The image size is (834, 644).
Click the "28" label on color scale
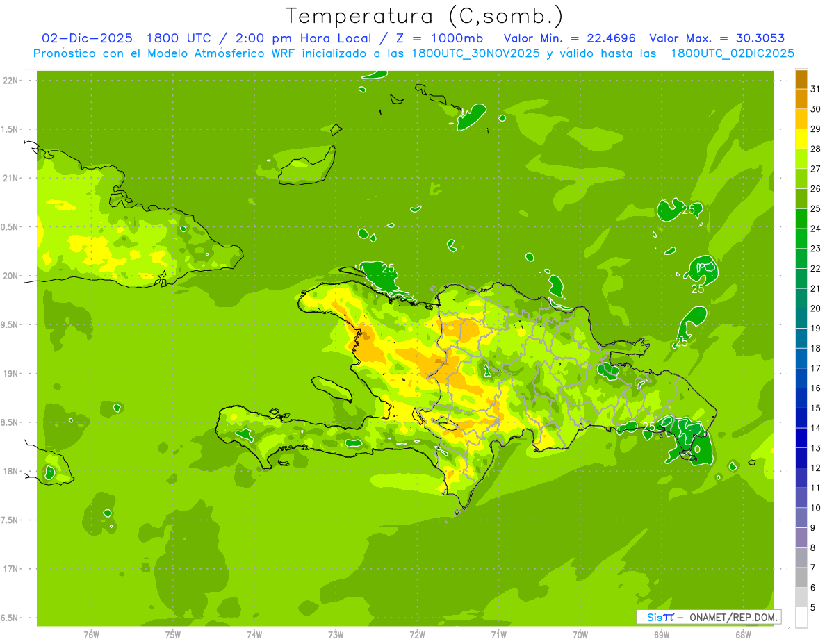pyautogui.click(x=815, y=149)
